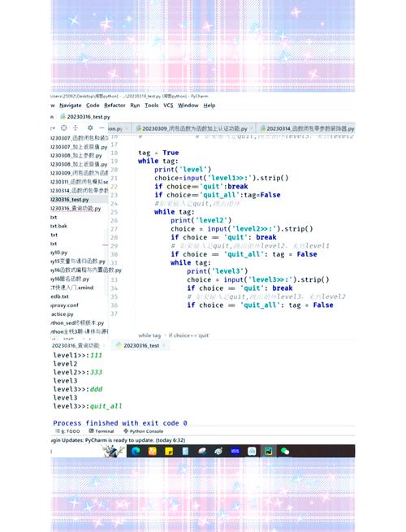
Task: Switch to editor tab 20230314_函数闭包带参数装饰器.py
Action: 307,128
